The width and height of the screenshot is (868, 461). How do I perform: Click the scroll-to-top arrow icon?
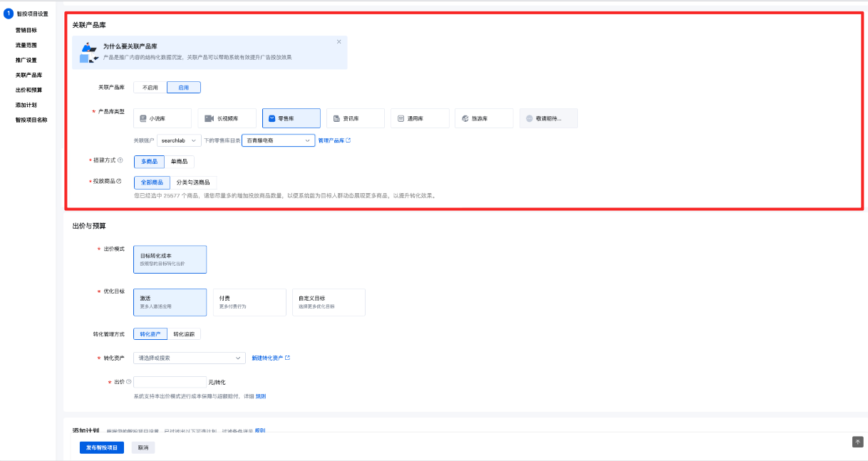(857, 442)
